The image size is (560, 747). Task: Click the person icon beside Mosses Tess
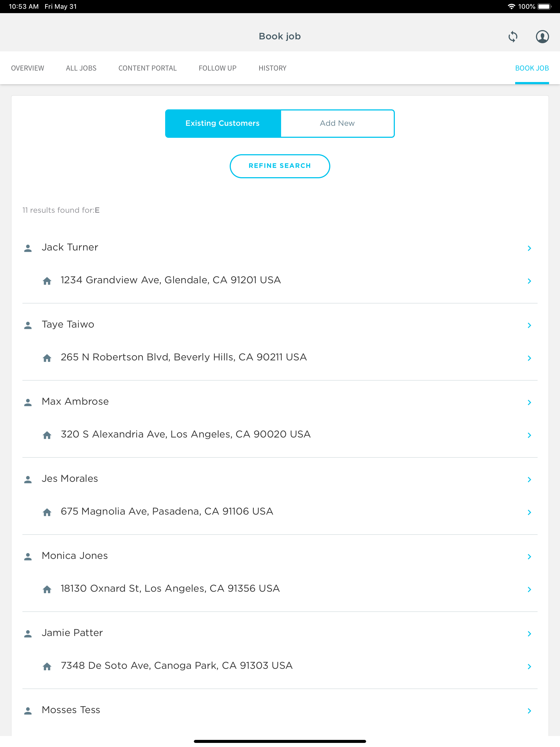[x=28, y=710]
